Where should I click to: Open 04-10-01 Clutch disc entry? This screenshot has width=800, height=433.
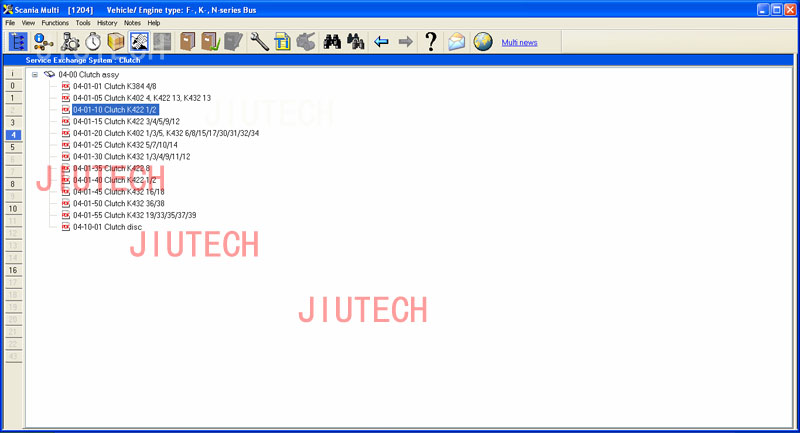pos(107,227)
